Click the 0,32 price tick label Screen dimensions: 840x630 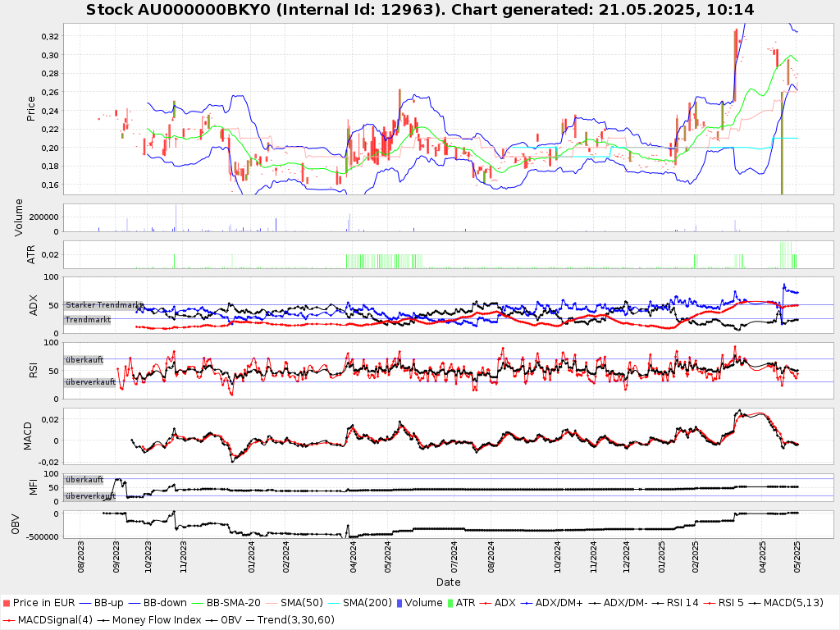pos(50,36)
